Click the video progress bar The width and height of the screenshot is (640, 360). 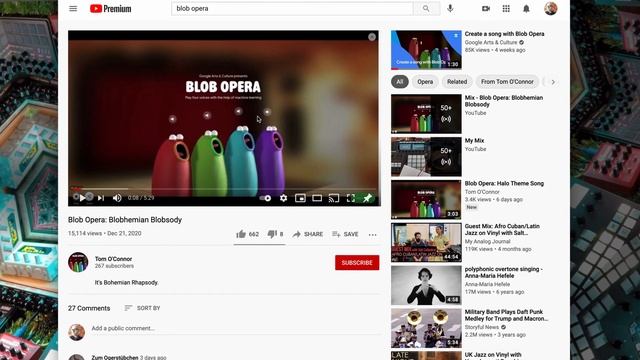click(224, 189)
